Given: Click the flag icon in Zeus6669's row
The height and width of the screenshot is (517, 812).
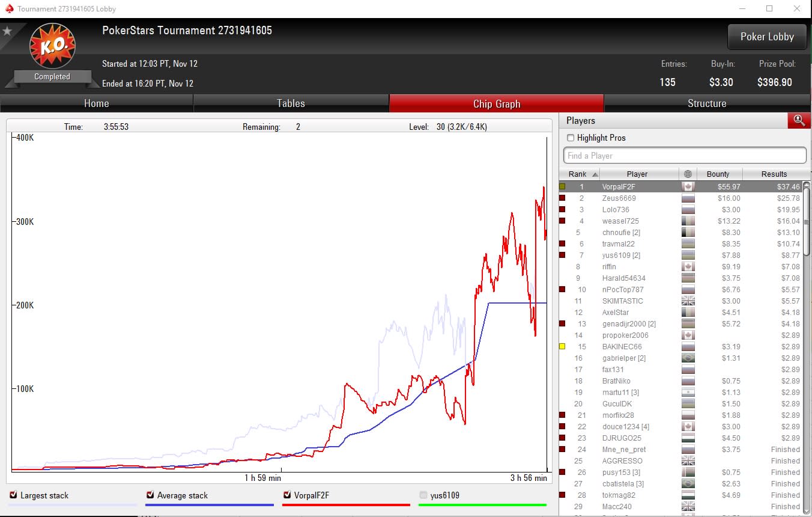Looking at the screenshot, I should [688, 198].
